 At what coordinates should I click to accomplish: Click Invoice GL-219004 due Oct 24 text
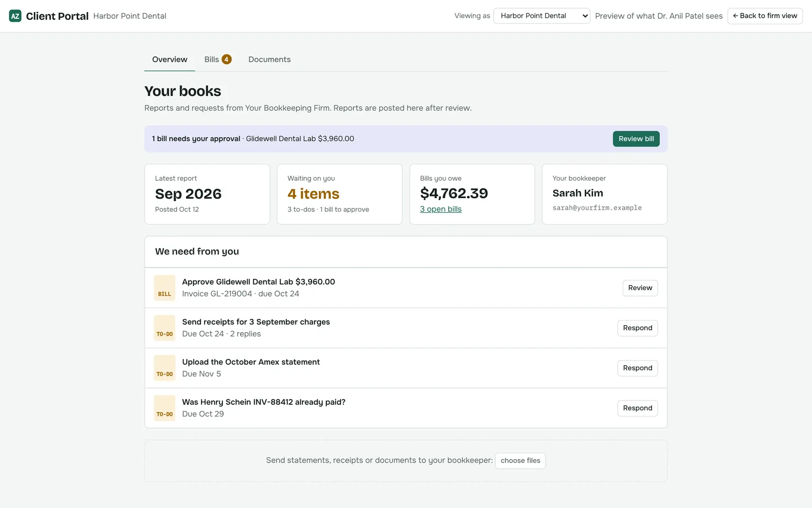tap(241, 294)
